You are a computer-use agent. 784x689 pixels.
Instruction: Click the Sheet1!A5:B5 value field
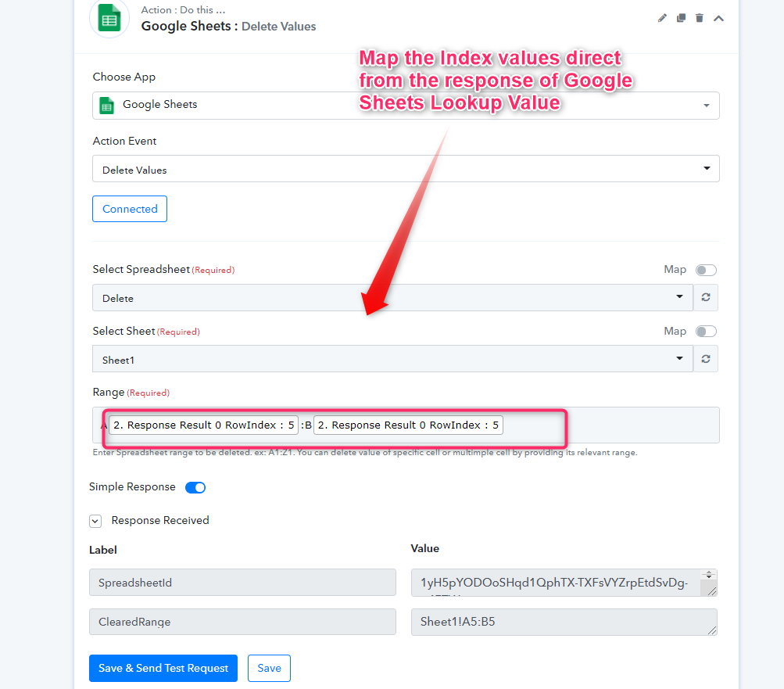[564, 622]
